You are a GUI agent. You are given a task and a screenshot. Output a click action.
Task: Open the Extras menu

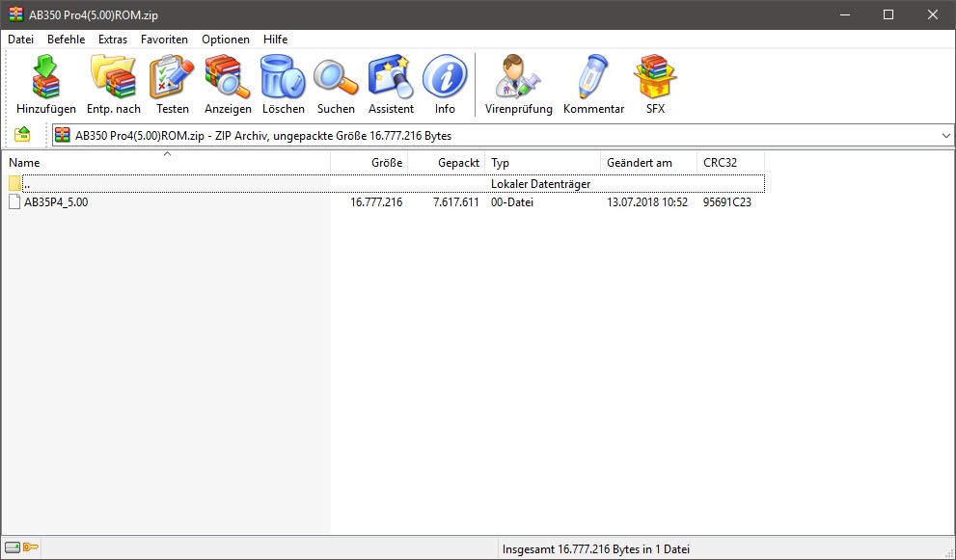(113, 39)
